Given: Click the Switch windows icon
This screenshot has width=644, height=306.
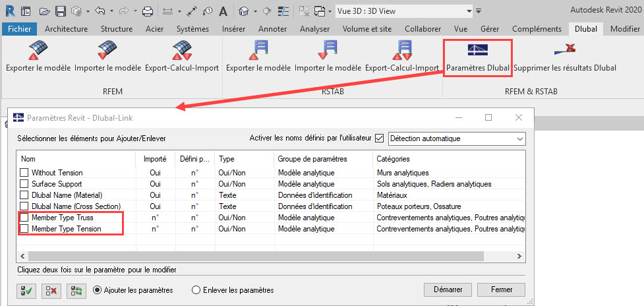Looking at the screenshot, I should click(319, 11).
